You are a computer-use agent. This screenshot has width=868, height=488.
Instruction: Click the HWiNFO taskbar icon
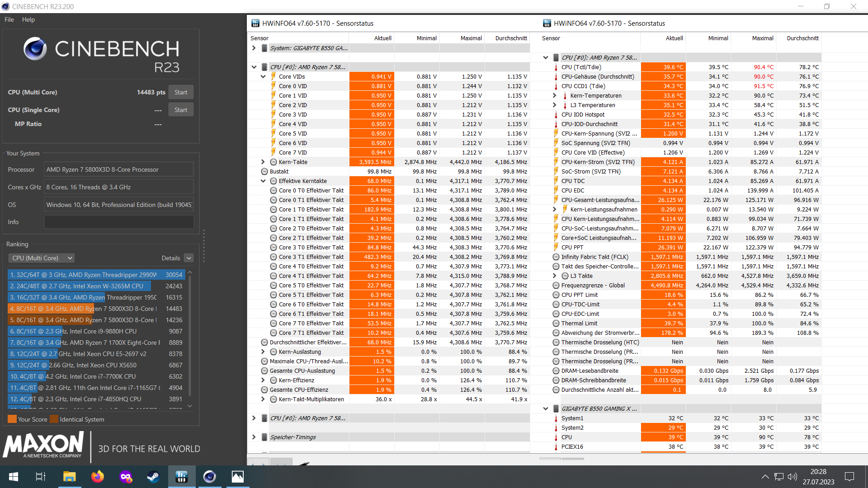coord(181,477)
